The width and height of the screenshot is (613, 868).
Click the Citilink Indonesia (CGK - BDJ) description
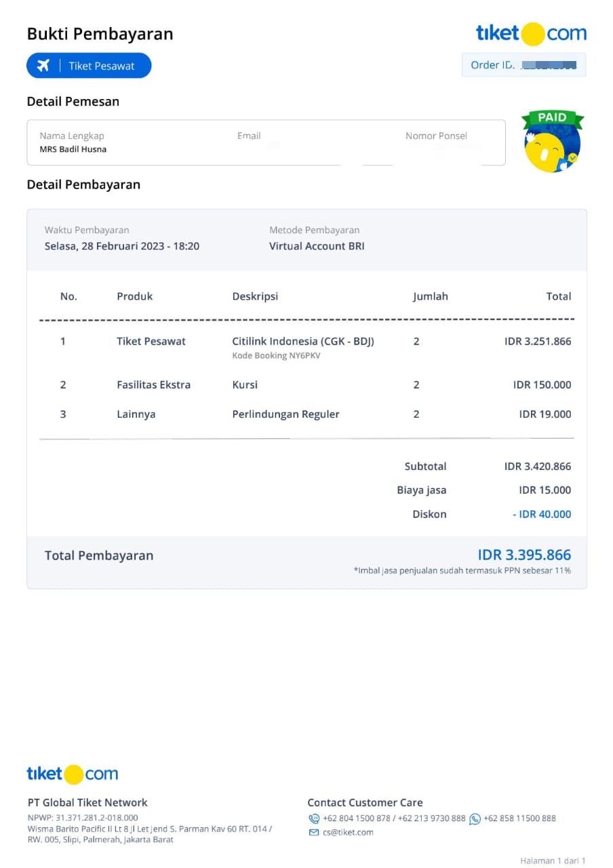303,341
